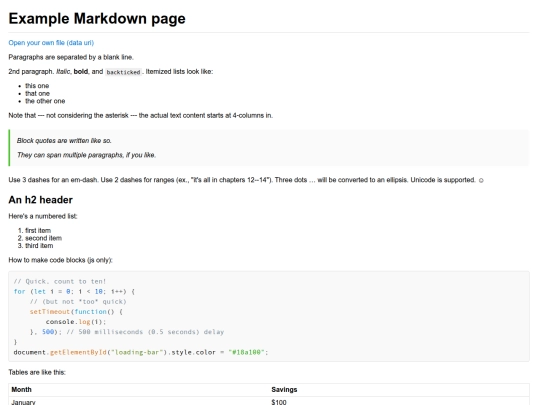This screenshot has width=540, height=405.
Task: Click the '500 milliseconds' delay comment
Action: coord(145,332)
